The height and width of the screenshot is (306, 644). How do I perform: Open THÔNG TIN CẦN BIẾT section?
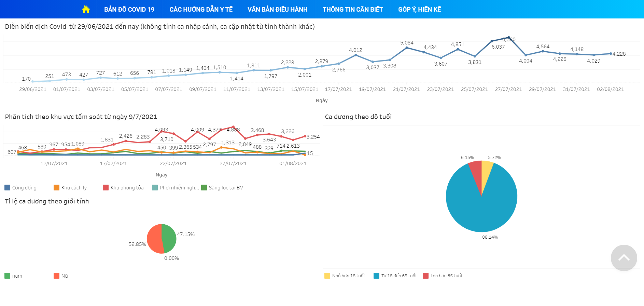353,9
